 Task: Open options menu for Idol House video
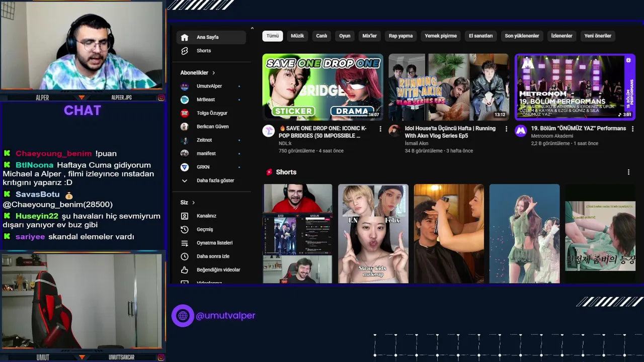click(507, 129)
